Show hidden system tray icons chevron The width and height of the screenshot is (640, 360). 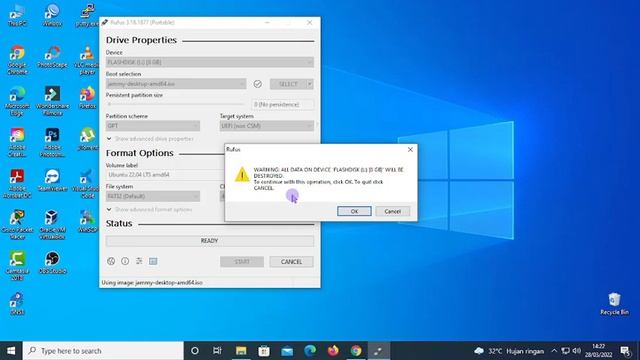[554, 351]
